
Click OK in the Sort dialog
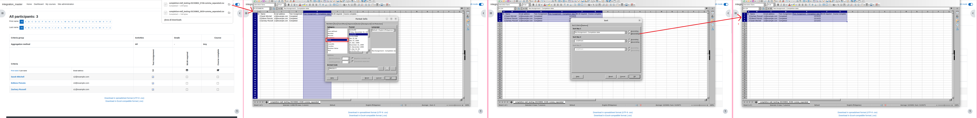click(x=635, y=77)
